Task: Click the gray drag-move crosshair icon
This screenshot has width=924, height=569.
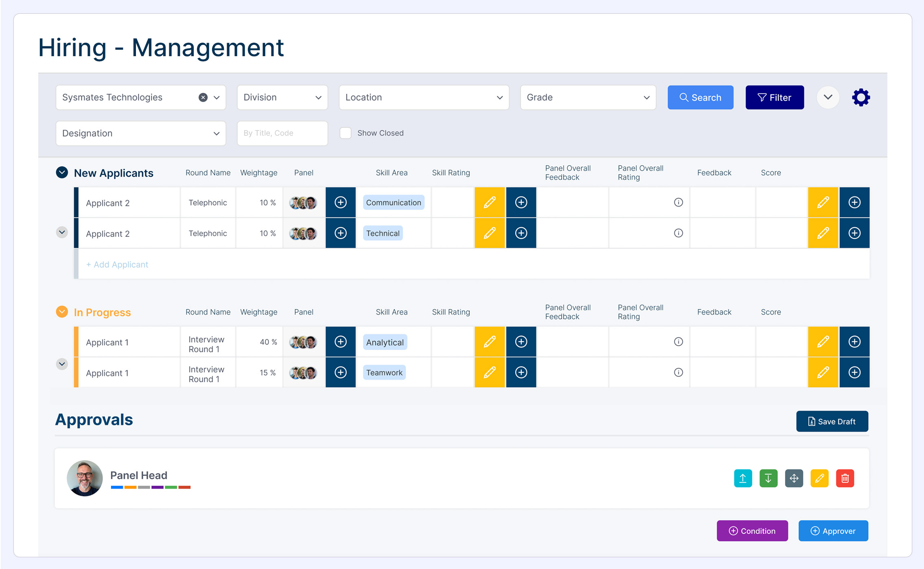Action: [794, 478]
